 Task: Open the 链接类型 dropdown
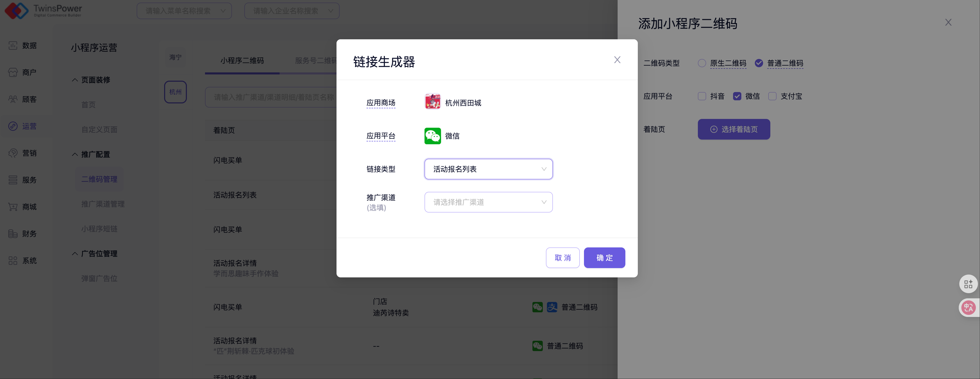tap(488, 169)
